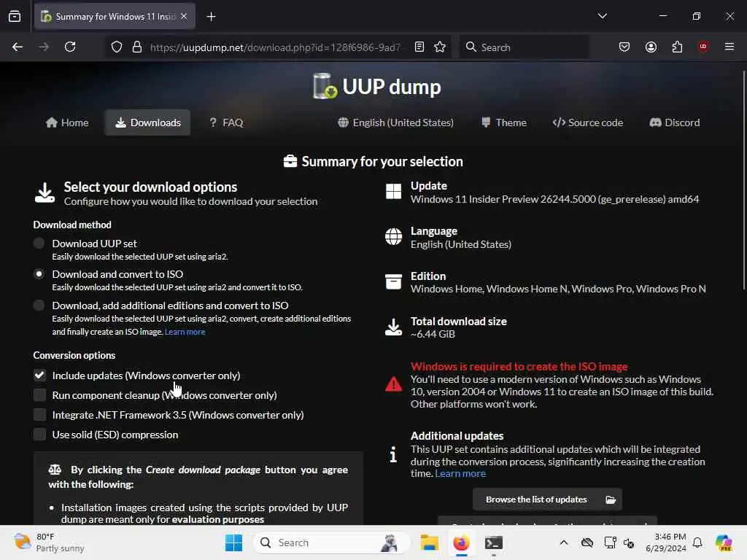The width and height of the screenshot is (747, 560).
Task: Select Download and convert to ISO
Action: tap(39, 274)
